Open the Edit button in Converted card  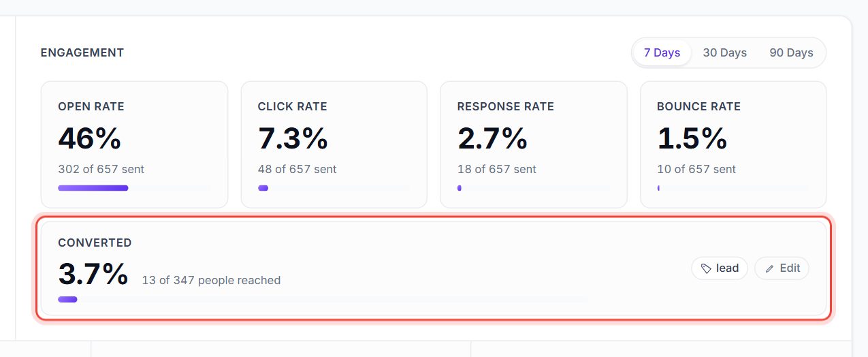coord(782,268)
